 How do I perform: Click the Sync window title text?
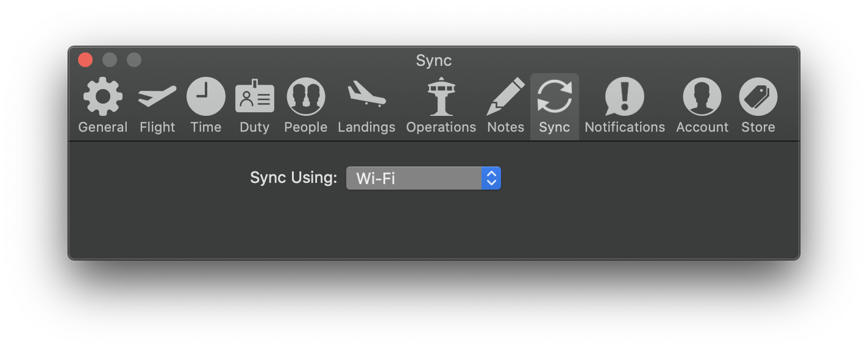click(x=434, y=61)
